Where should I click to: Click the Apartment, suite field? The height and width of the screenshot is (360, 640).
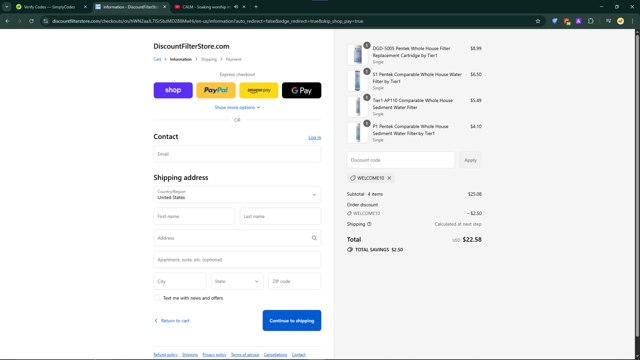pos(237,260)
